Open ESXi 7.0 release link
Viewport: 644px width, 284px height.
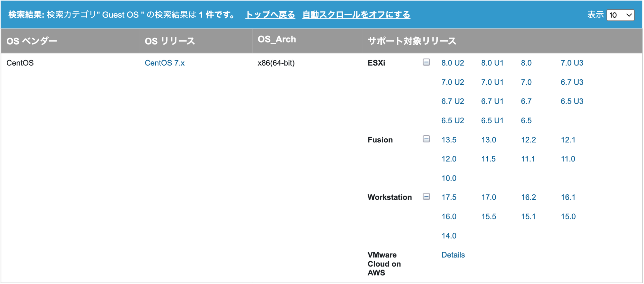point(526,82)
